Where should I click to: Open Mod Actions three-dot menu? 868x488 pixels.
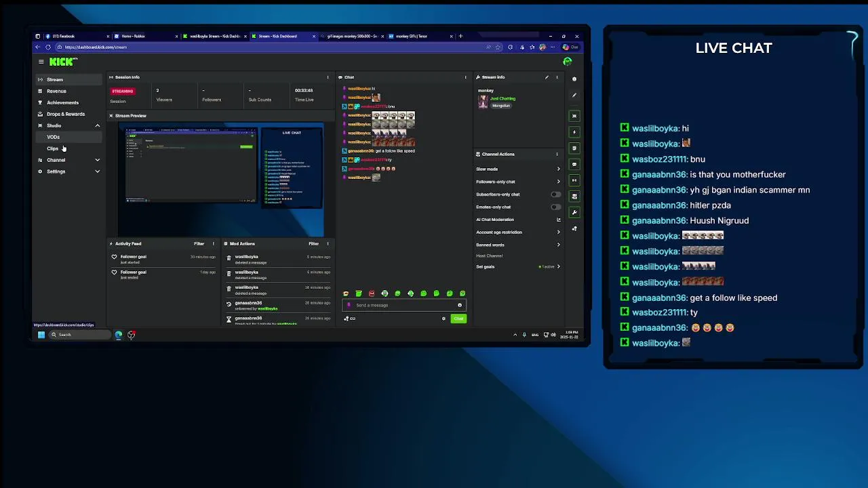pyautogui.click(x=328, y=243)
